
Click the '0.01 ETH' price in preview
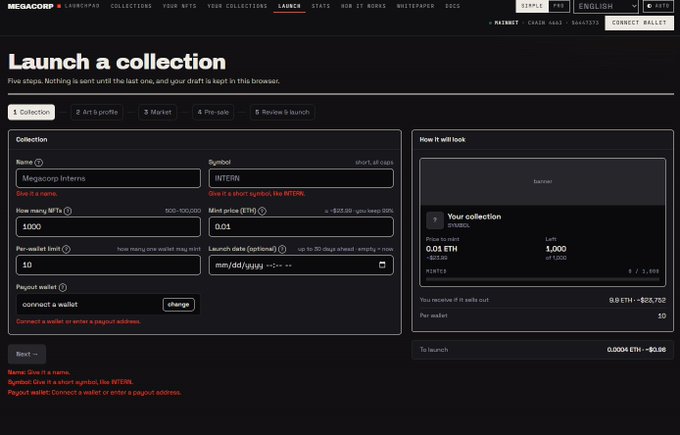[441, 249]
